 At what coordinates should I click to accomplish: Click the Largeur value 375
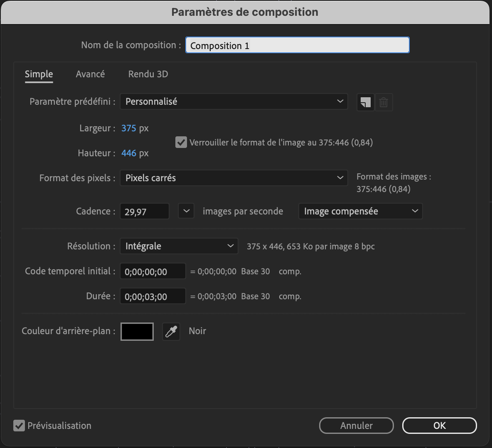pos(129,128)
